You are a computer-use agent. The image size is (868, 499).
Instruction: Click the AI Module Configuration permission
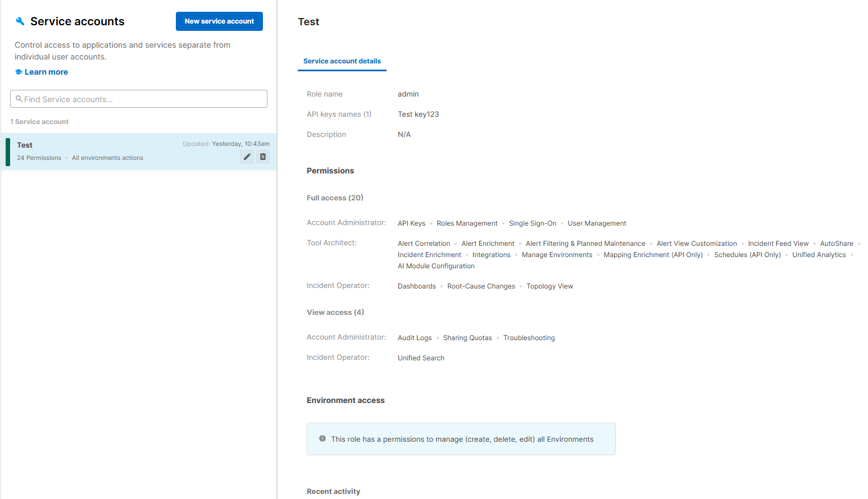point(436,265)
